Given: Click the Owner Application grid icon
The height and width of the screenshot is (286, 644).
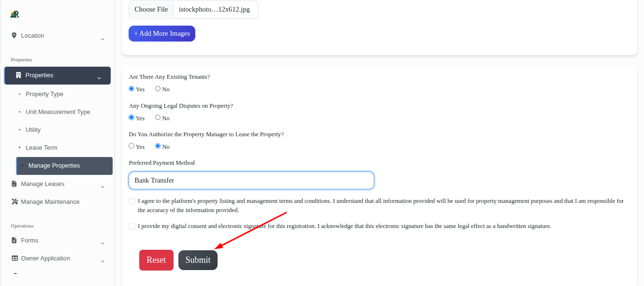Looking at the screenshot, I should click(x=14, y=258).
